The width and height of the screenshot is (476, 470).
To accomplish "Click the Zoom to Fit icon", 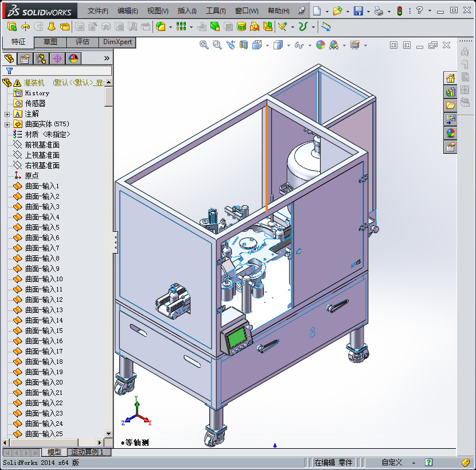I will point(204,45).
